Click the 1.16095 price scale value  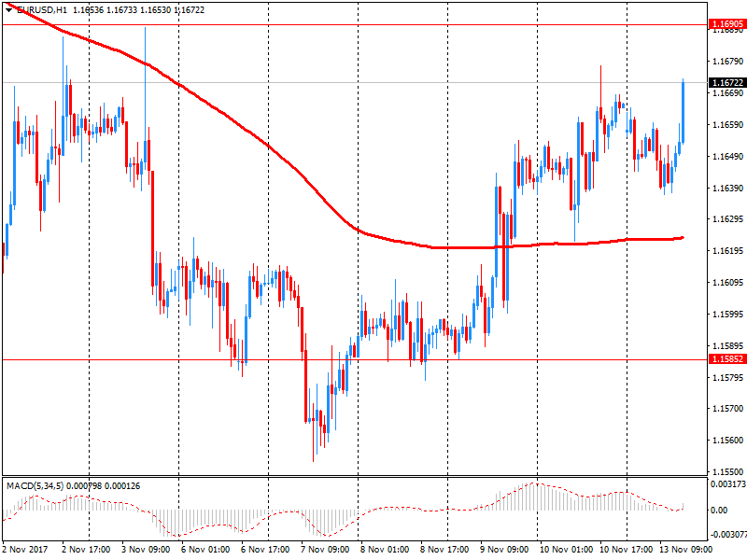(x=727, y=283)
